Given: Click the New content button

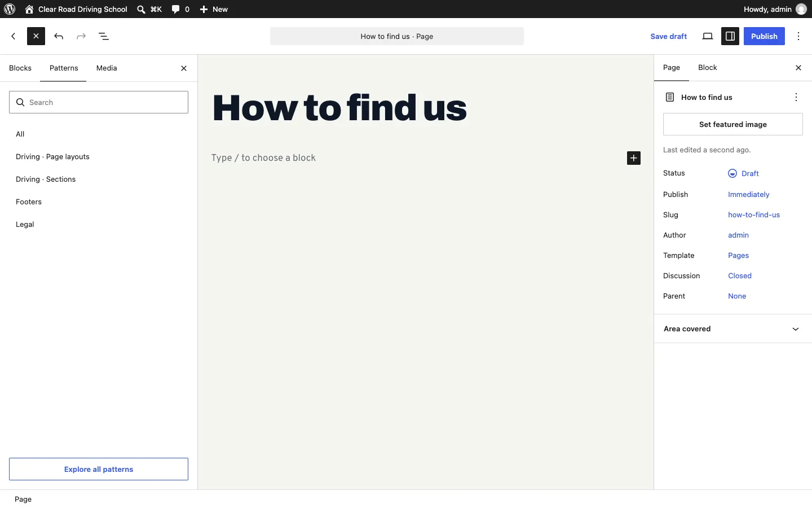Looking at the screenshot, I should pyautogui.click(x=214, y=9).
